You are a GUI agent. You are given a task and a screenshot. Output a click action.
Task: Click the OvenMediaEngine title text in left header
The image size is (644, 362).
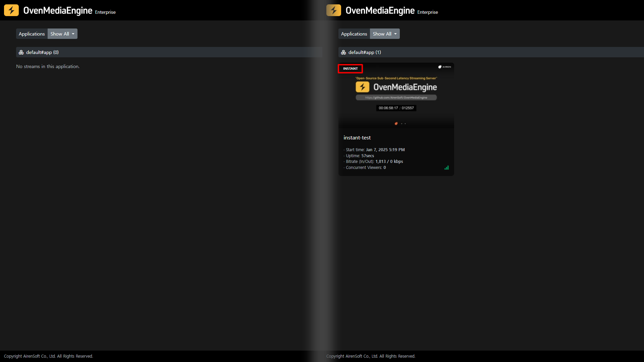(58, 10)
